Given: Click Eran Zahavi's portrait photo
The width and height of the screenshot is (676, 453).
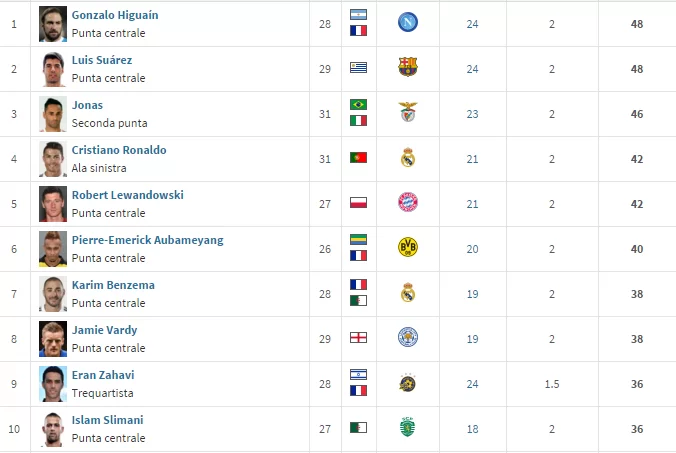Looking at the screenshot, I should click(x=53, y=383).
